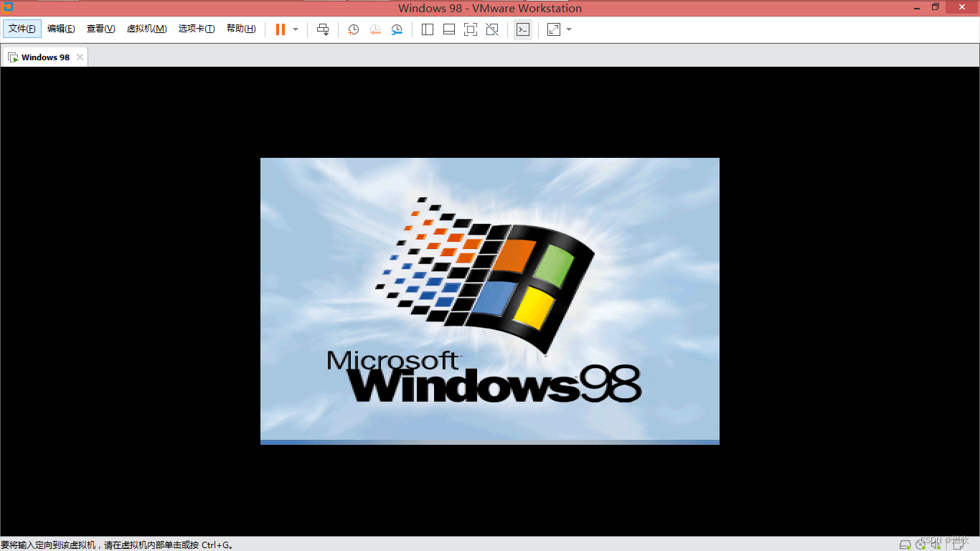This screenshot has height=551, width=980.
Task: Take a snapshot of this virtual machine
Action: (352, 29)
